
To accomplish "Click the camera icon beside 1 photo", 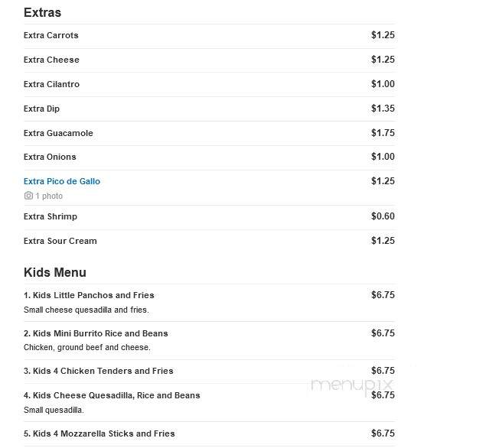I will pyautogui.click(x=28, y=196).
